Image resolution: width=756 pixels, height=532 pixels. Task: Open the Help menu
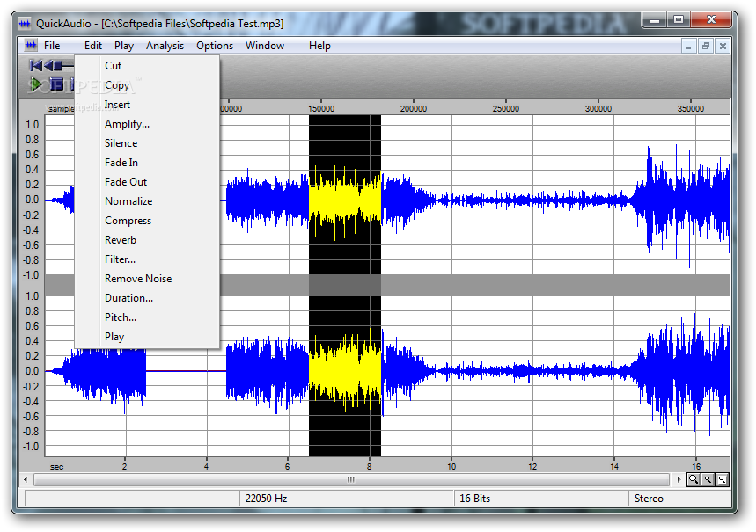[319, 46]
